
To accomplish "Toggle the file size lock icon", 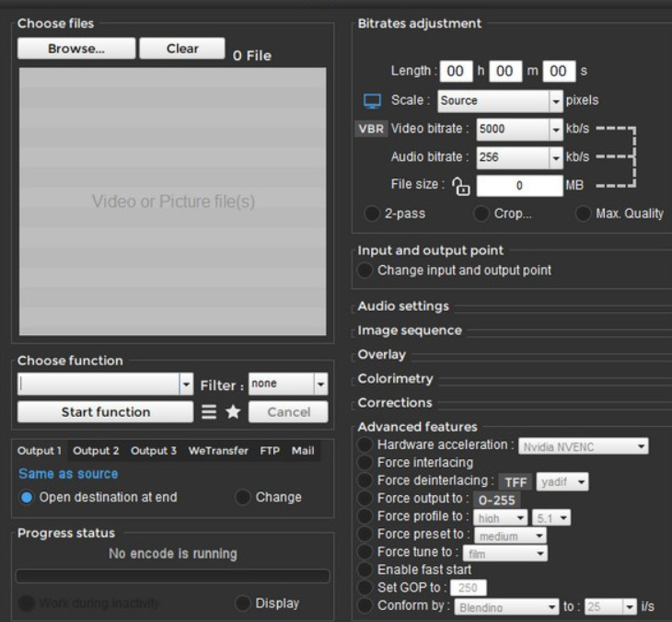I will [x=461, y=187].
